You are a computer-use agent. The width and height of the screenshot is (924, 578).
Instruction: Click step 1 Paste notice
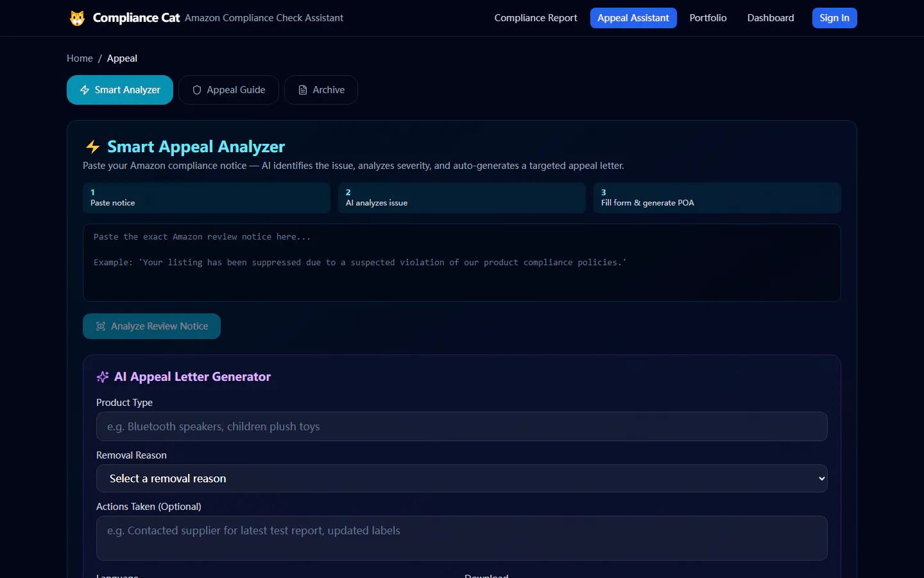(207, 198)
